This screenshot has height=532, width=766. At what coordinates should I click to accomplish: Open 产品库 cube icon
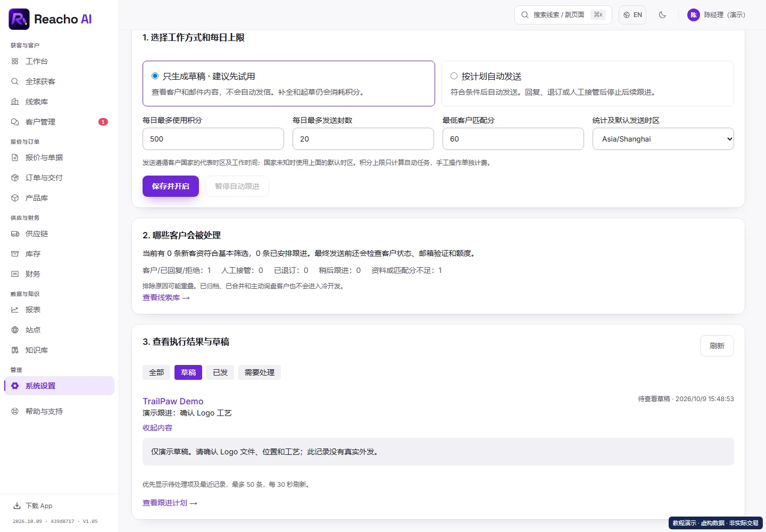coord(15,198)
